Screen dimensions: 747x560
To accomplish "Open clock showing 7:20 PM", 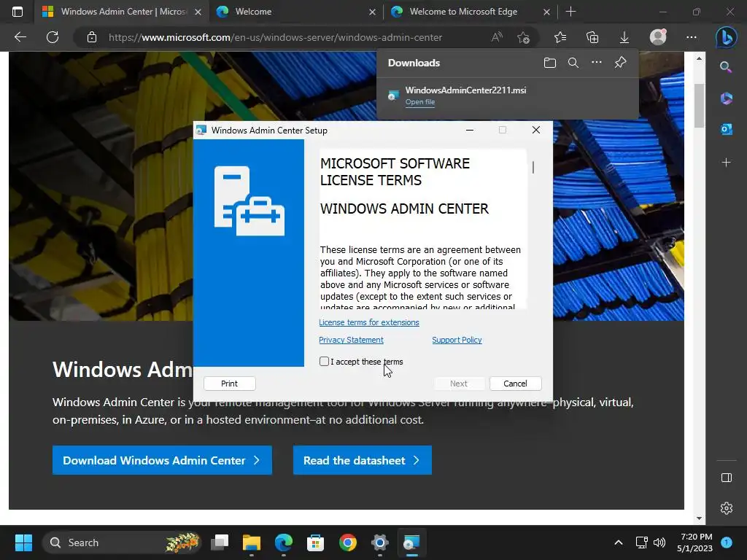I will (x=694, y=542).
